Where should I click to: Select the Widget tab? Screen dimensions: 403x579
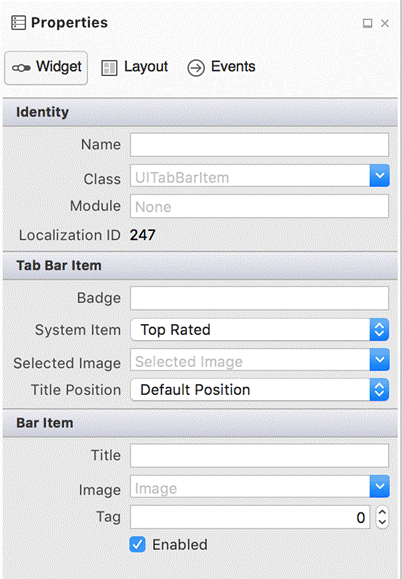click(46, 68)
